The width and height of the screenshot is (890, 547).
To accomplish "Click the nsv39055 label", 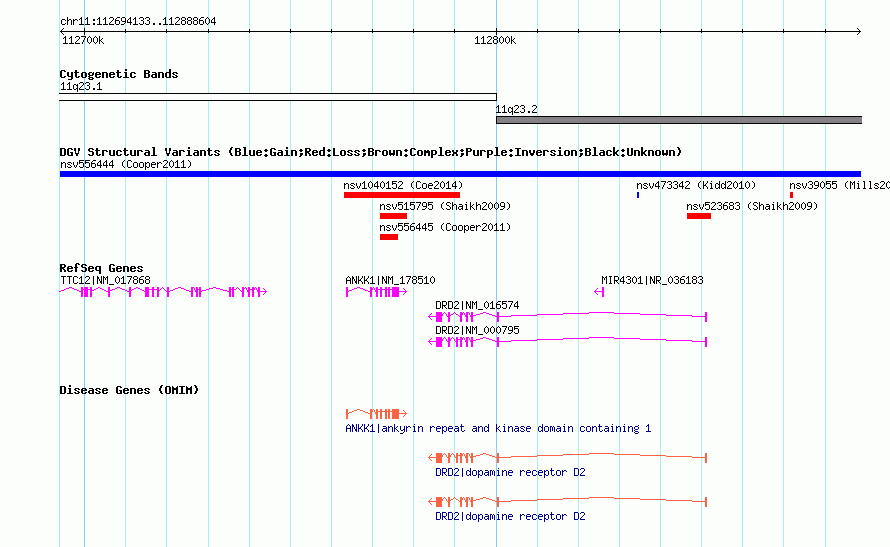I will (x=839, y=186).
